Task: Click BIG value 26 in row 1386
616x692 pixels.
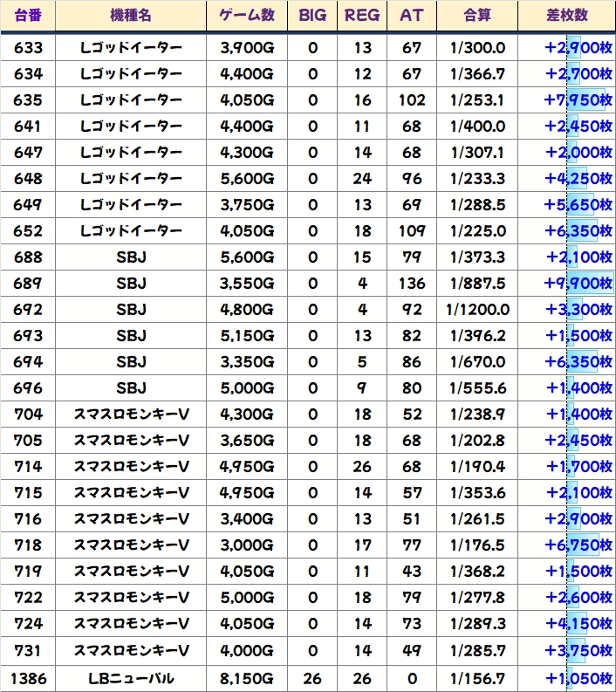Action: (312, 679)
